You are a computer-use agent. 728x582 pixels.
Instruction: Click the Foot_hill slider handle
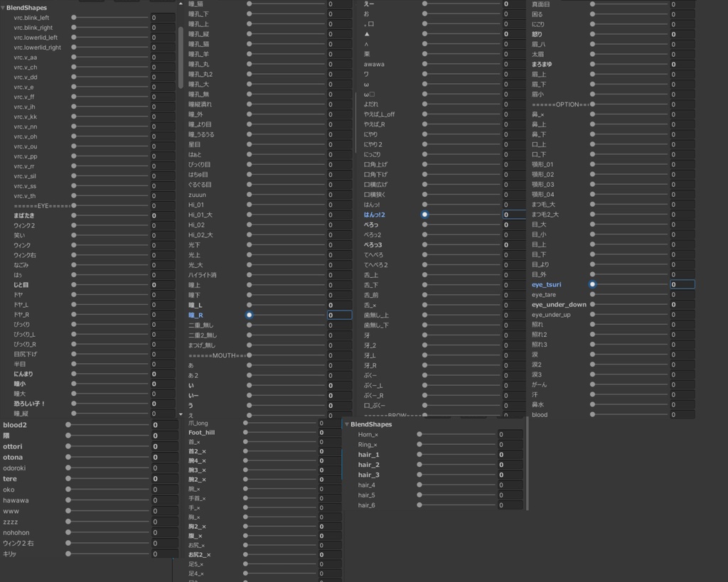point(245,432)
